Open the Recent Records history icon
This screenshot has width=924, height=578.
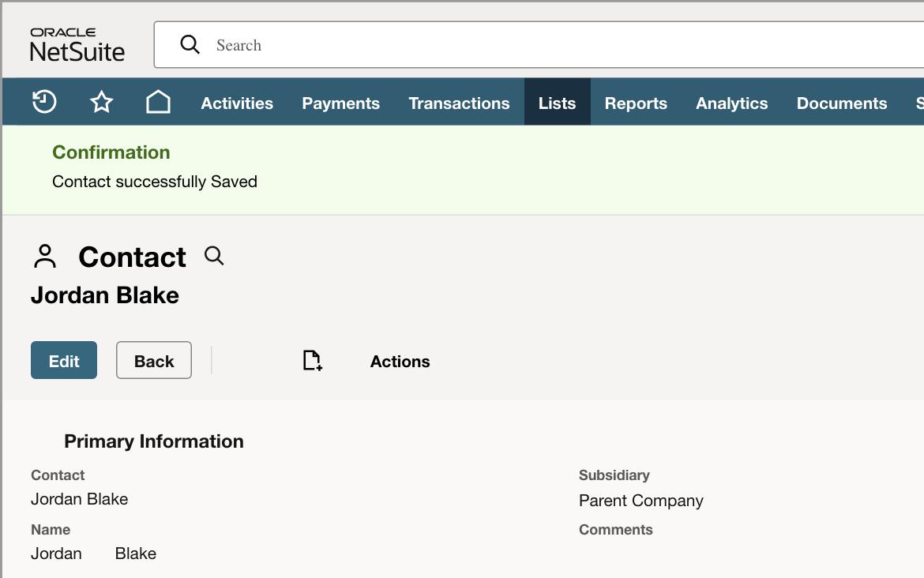coord(44,102)
